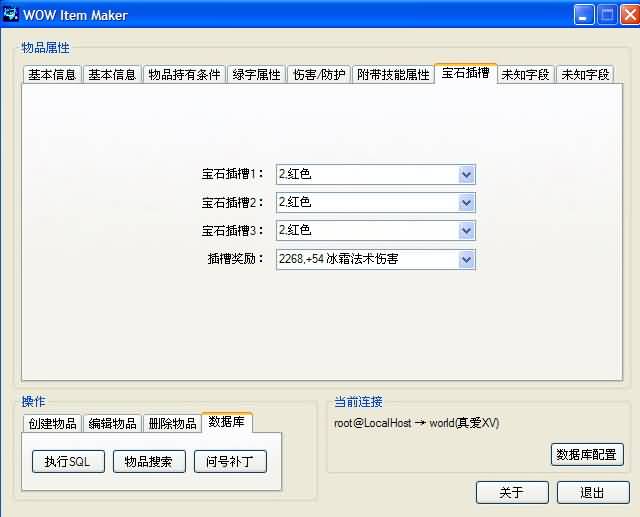Open the 编辑物品 tab
The height and width of the screenshot is (517, 640).
(112, 424)
